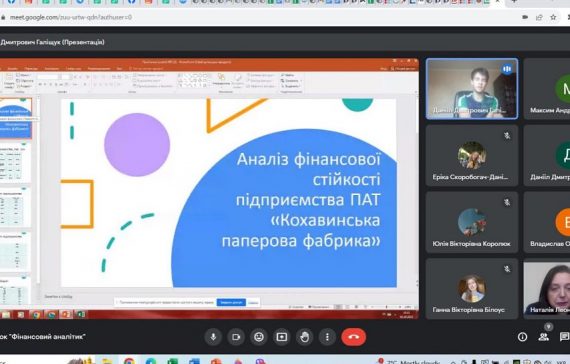The image size is (570, 364).
Task: Open the chat messages icon
Action: pyautogui.click(x=564, y=337)
